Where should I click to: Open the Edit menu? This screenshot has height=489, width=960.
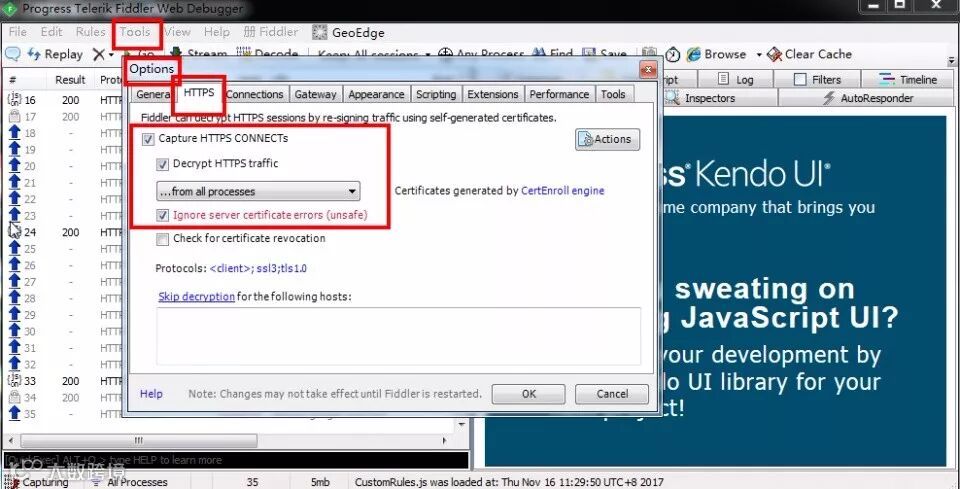click(x=51, y=32)
